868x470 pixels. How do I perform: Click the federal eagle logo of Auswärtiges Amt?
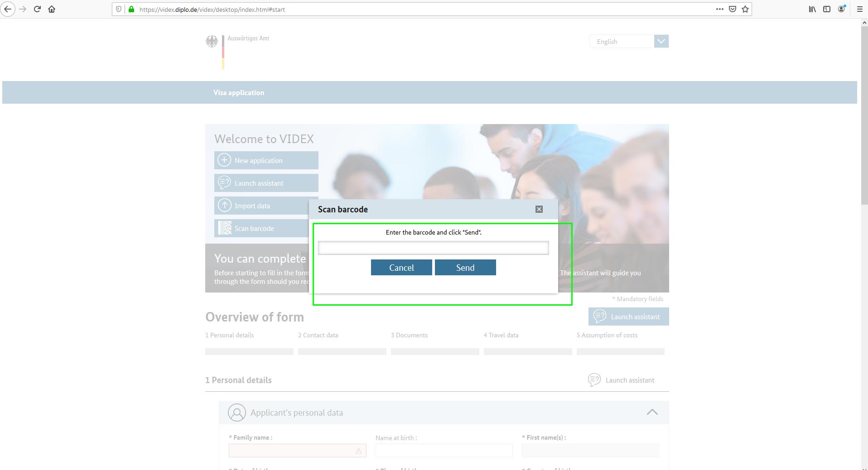coord(212,42)
